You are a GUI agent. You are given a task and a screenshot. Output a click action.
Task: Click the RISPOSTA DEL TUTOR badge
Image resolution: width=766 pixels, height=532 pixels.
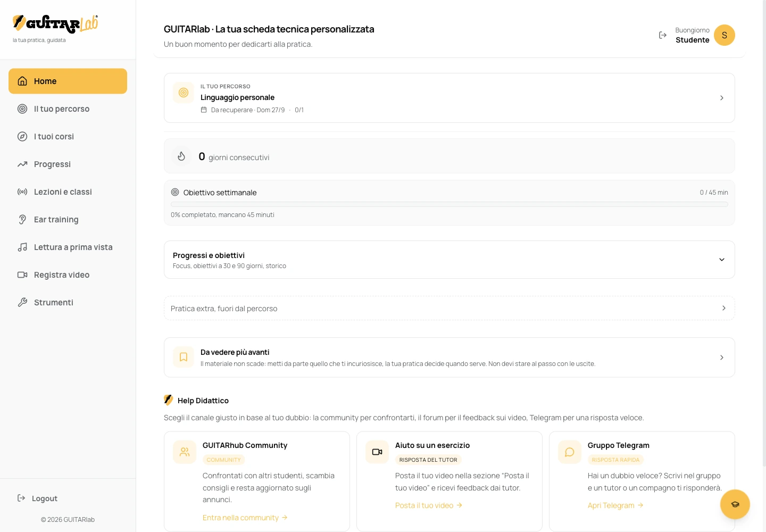[428, 460]
